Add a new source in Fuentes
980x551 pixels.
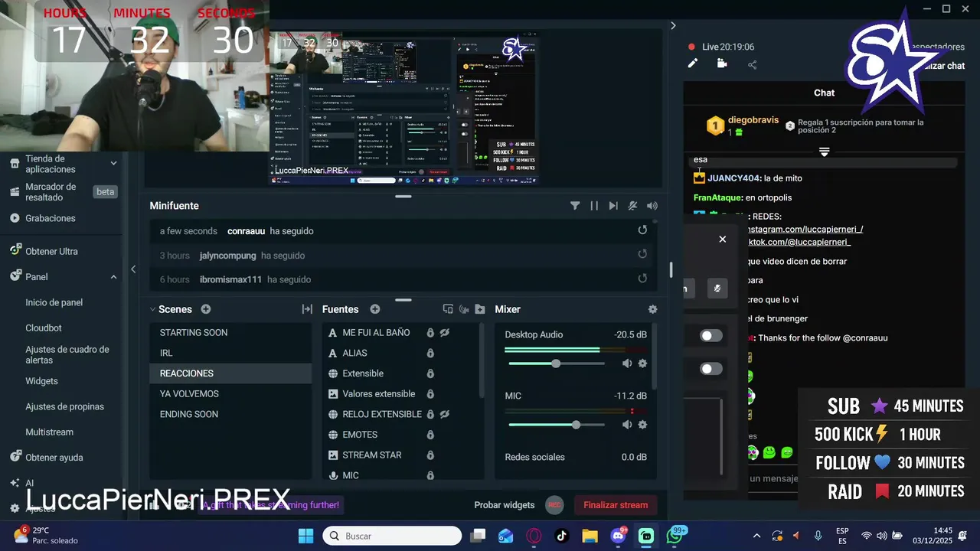[x=375, y=309]
